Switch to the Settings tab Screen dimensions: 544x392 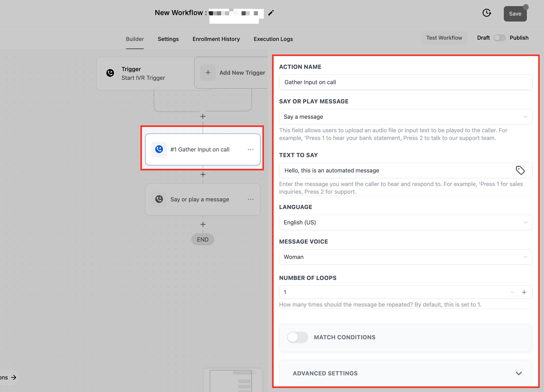tap(168, 39)
